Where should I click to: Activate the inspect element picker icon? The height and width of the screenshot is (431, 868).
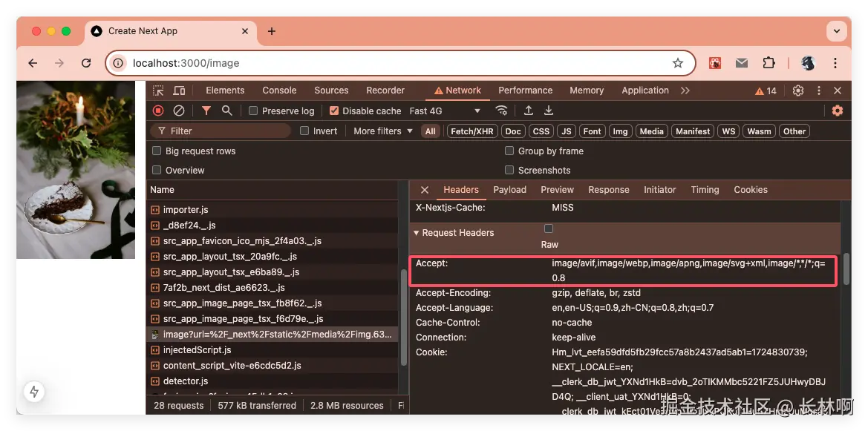[158, 91]
